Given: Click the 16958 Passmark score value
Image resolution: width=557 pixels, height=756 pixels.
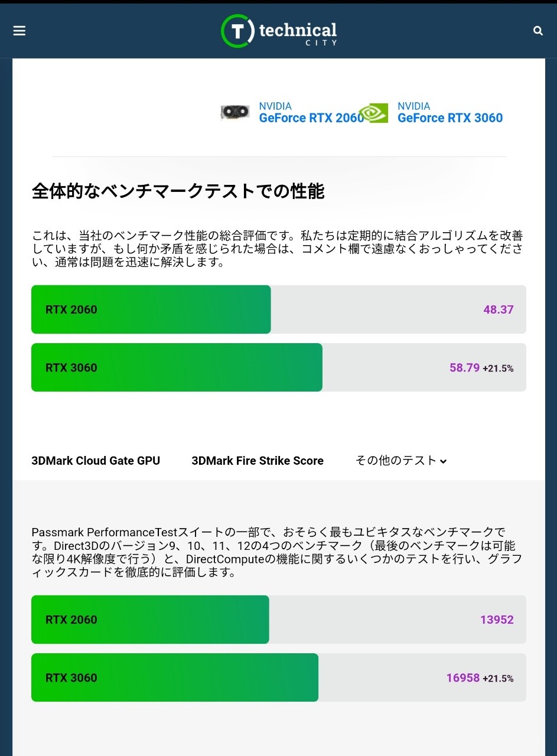Looking at the screenshot, I should pos(462,677).
